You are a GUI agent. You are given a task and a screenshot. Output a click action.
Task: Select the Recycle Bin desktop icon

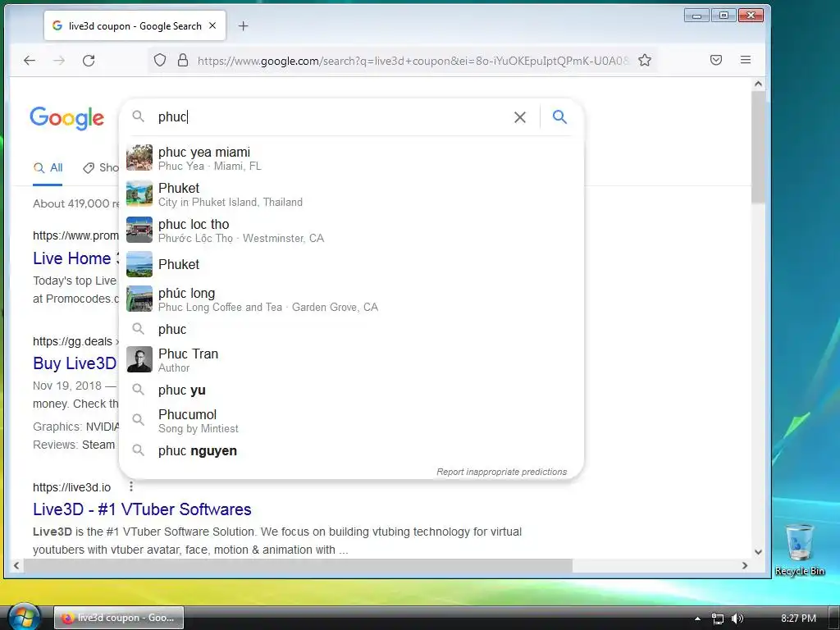pos(799,549)
